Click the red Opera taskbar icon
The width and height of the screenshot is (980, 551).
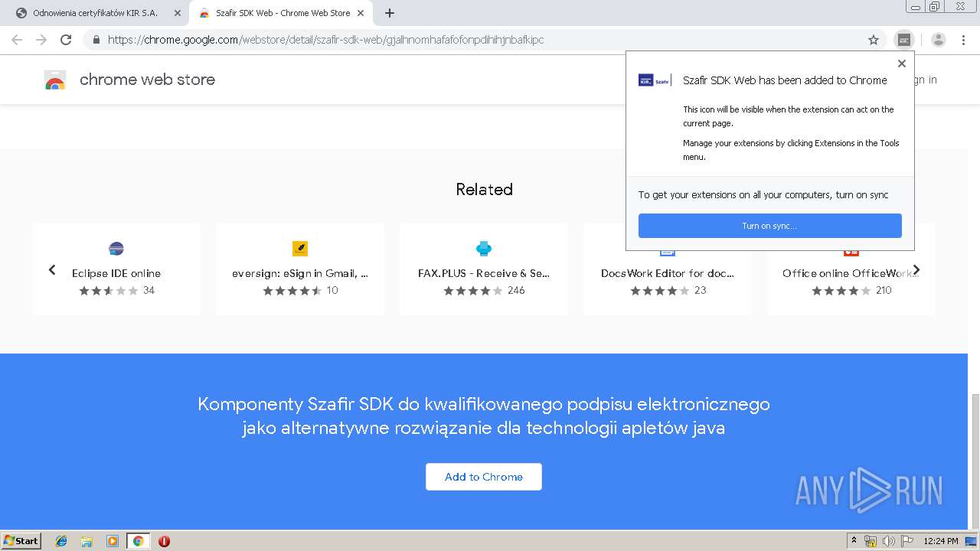pyautogui.click(x=164, y=541)
